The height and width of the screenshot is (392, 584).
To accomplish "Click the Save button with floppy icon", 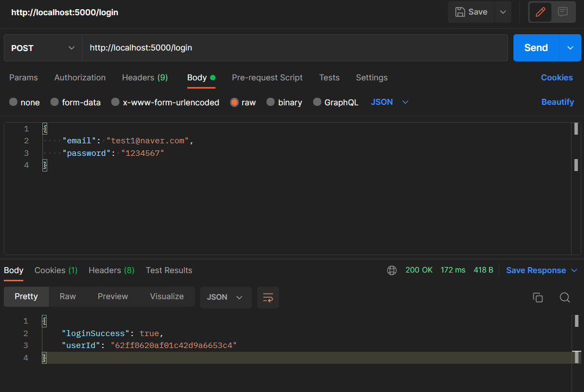I will [x=471, y=12].
